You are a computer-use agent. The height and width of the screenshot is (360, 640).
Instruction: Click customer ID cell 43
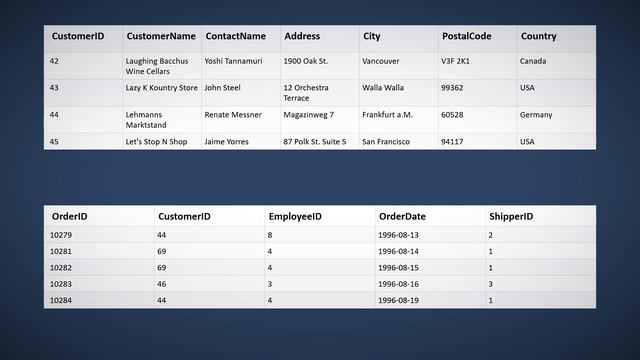point(54,88)
